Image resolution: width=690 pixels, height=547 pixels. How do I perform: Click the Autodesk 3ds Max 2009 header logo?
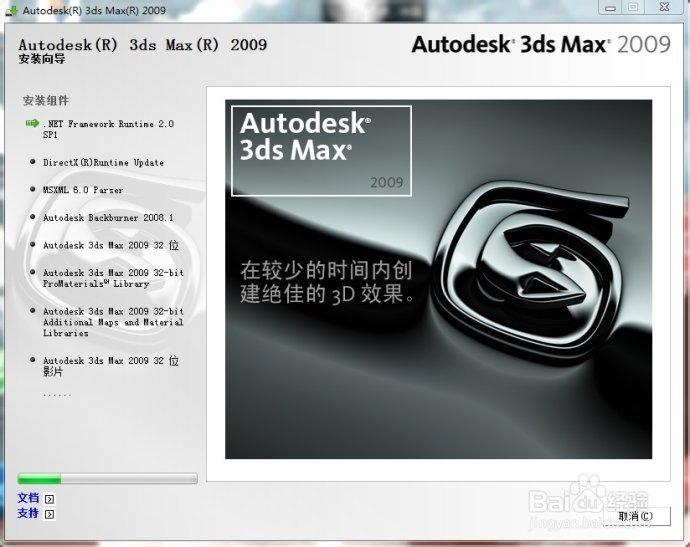pyautogui.click(x=541, y=44)
